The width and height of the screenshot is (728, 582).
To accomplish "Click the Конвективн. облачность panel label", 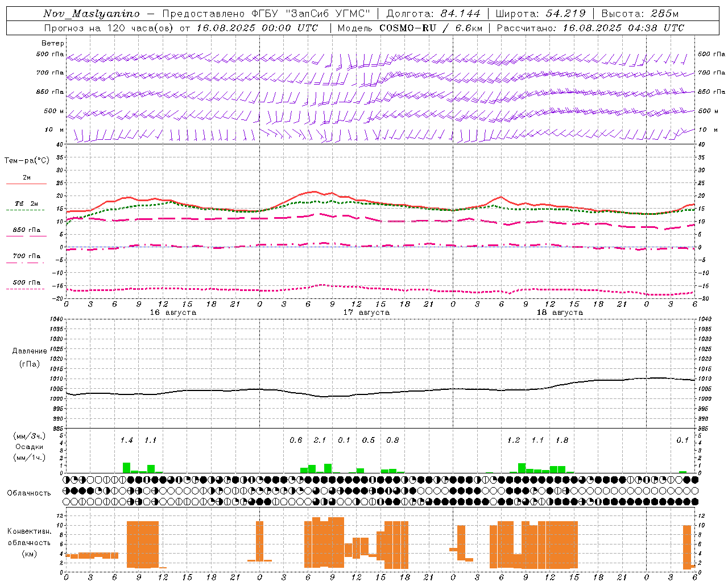I will [29, 542].
